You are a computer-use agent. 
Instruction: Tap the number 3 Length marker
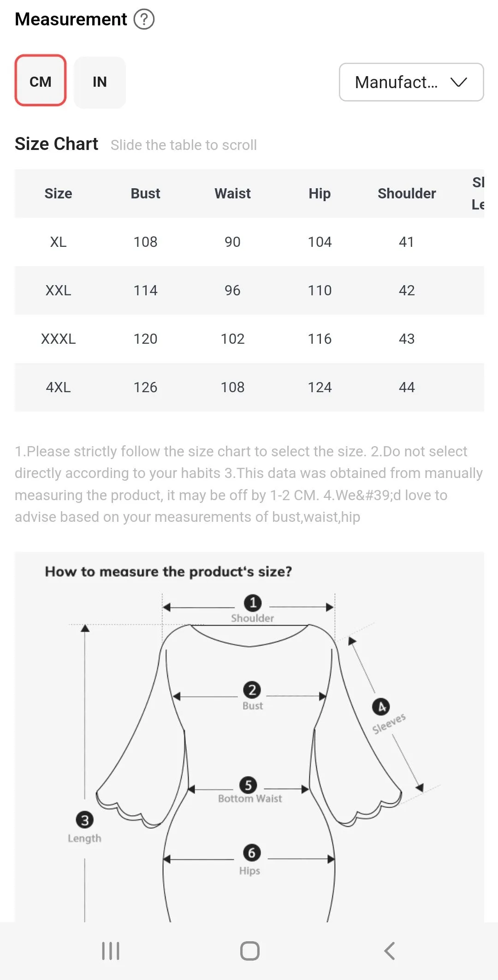pyautogui.click(x=84, y=820)
